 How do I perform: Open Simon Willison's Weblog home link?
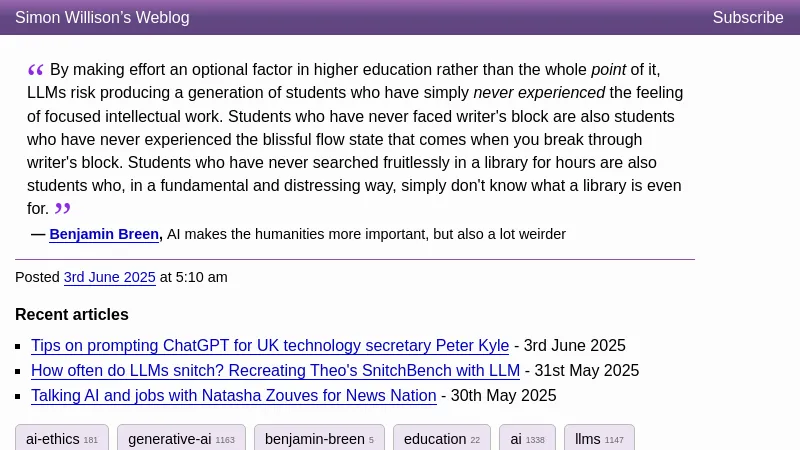tap(102, 17)
